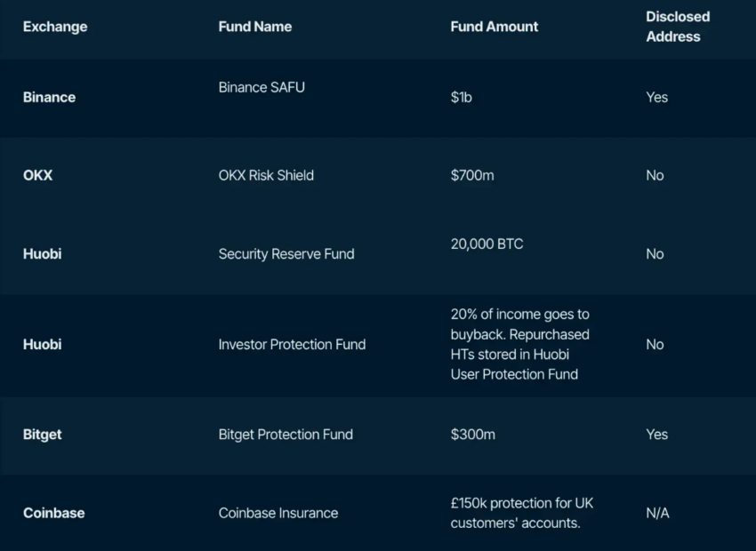Click the Fund Name column header
This screenshot has width=756, height=551.
click(x=254, y=27)
